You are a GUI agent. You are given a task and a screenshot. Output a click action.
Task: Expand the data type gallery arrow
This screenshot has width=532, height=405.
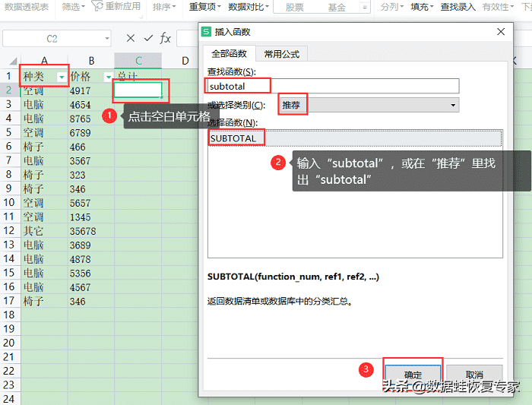coord(365,7)
